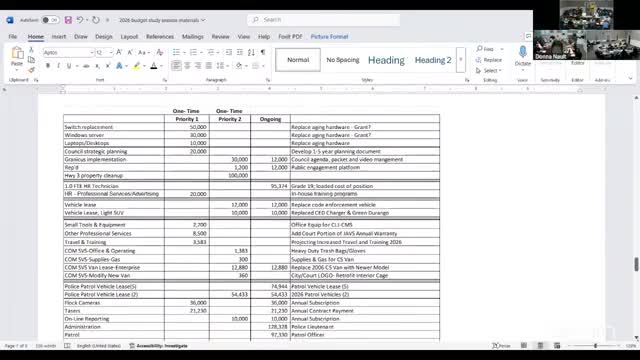
Task: Increase font size with grow font icon
Action: pyautogui.click(x=119, y=52)
